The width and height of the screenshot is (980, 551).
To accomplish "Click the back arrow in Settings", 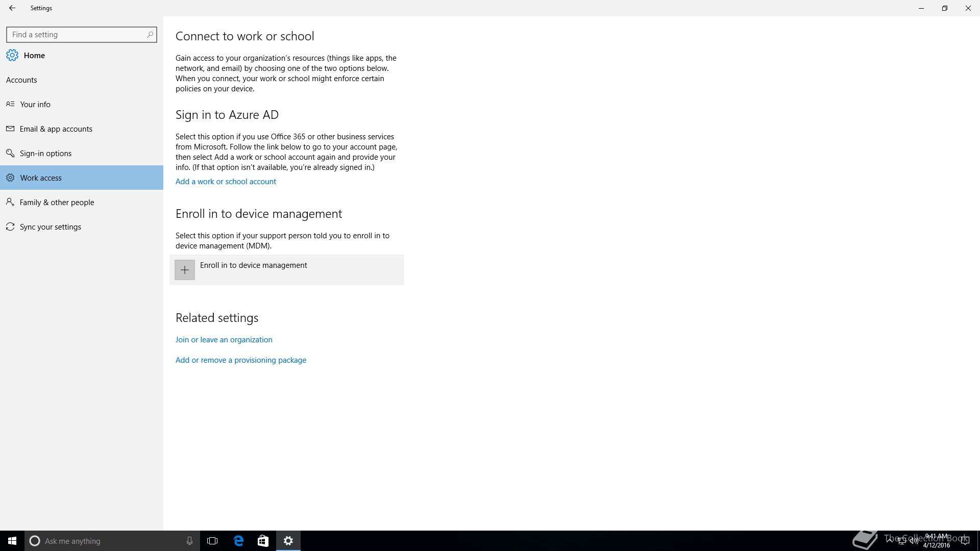I will (x=12, y=8).
